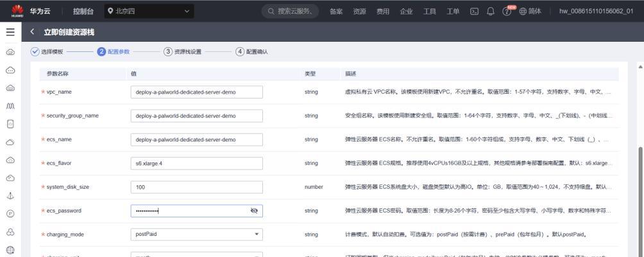The image size is (644, 257).
Task: Click the 参数名称 column header
Action: click(57, 74)
